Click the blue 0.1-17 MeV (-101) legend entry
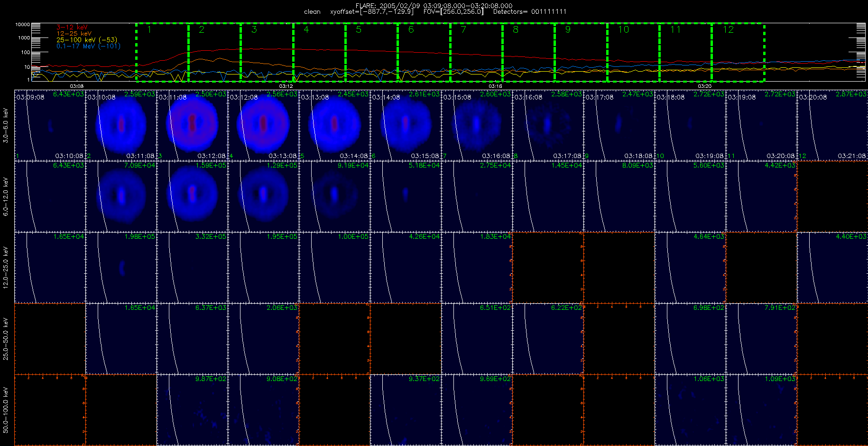 click(89, 46)
